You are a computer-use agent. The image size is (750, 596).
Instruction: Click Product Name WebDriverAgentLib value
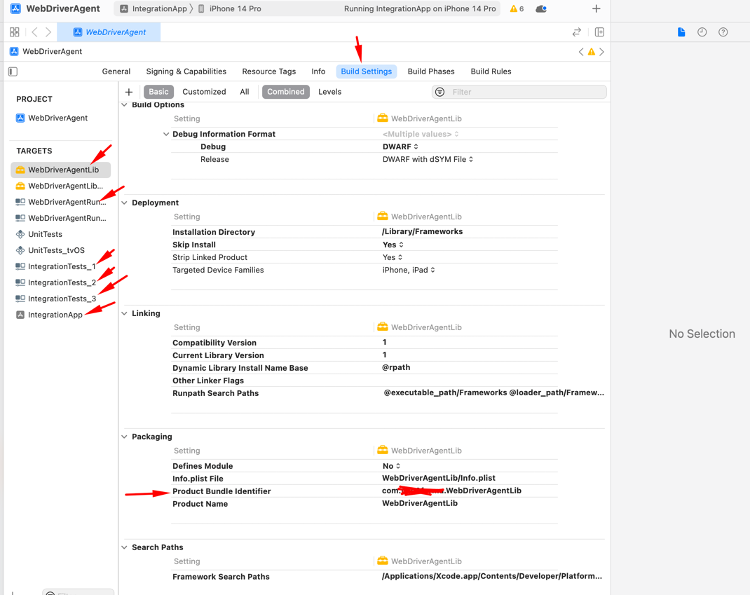point(419,503)
